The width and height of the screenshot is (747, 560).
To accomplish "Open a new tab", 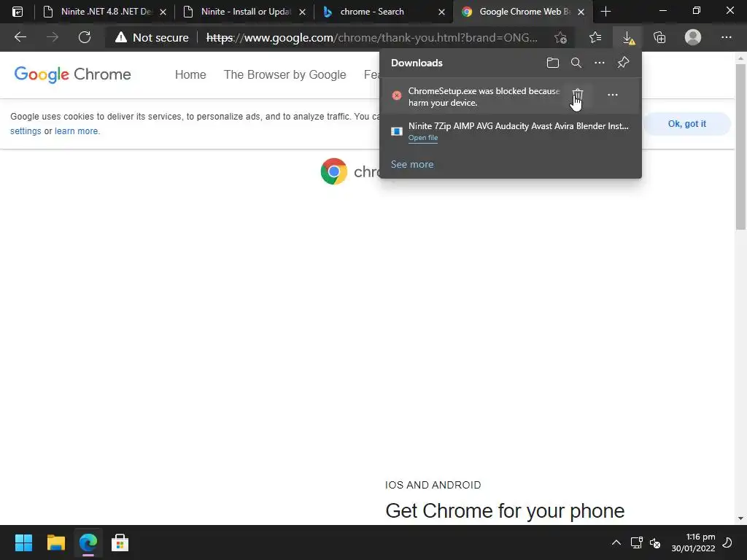I will tap(605, 12).
